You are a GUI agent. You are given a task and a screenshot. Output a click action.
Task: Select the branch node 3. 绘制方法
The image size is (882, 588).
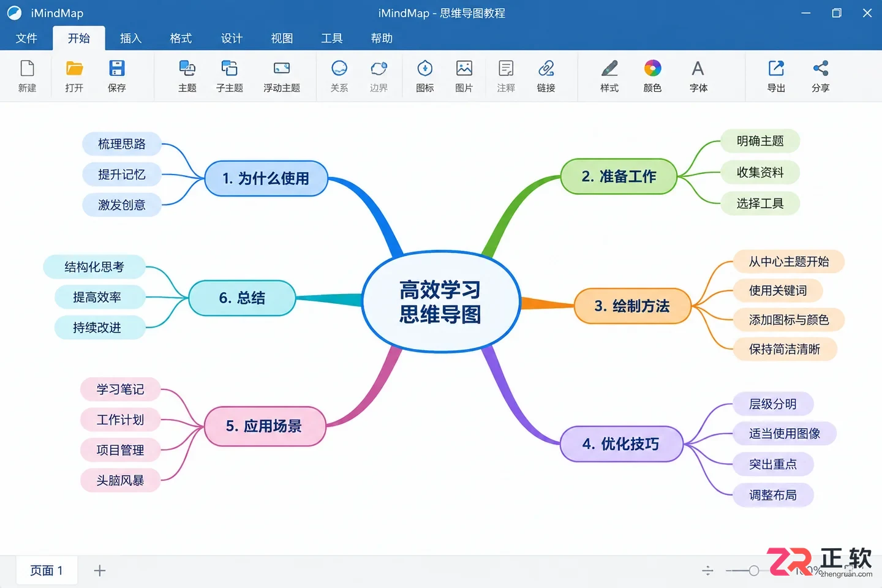[x=632, y=306]
